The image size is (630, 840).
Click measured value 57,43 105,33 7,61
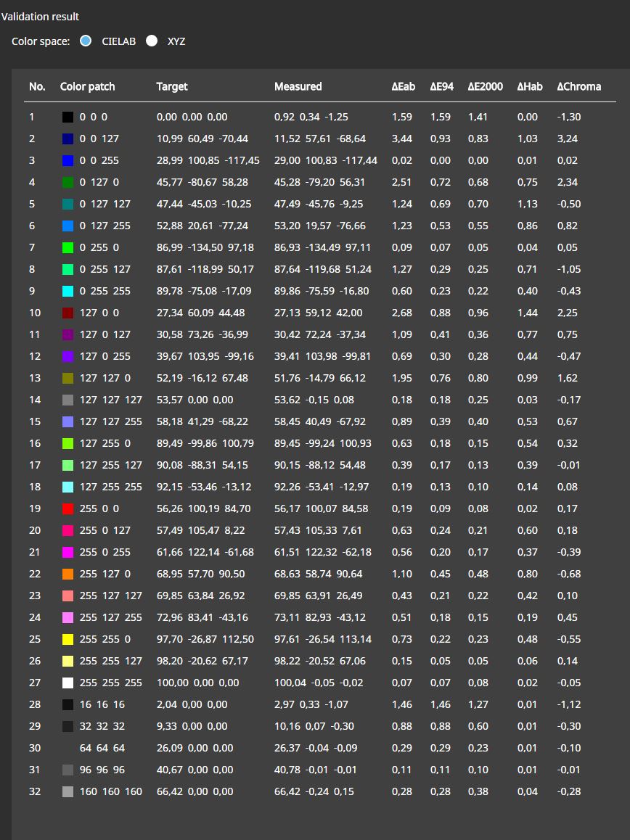pyautogui.click(x=318, y=530)
